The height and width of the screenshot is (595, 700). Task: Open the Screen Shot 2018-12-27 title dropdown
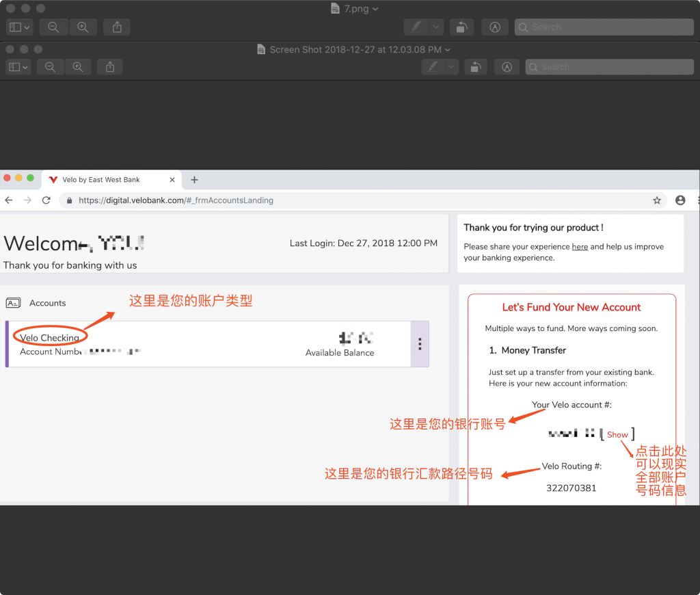click(x=448, y=49)
